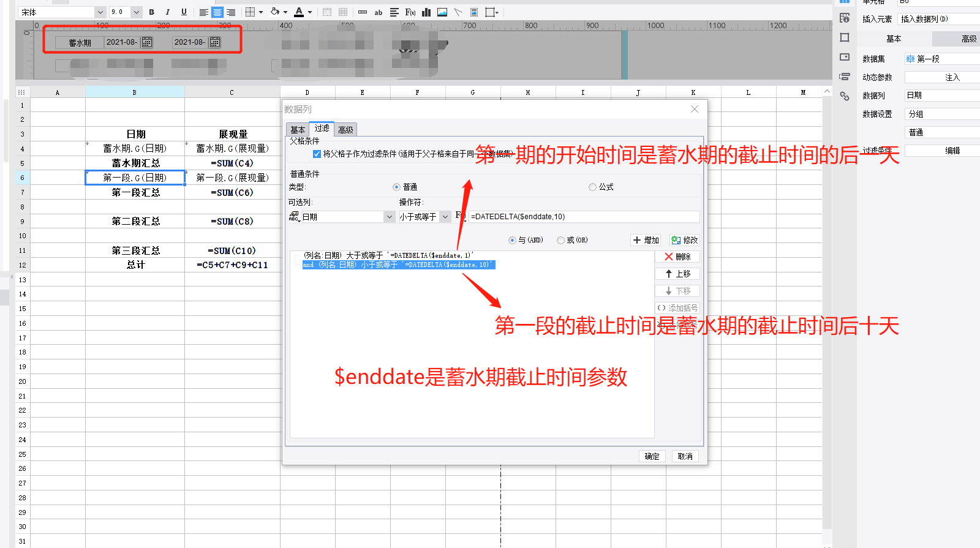Viewport: 980px width, 548px height.
Task: Insert rich text icon
Action: coord(394,12)
